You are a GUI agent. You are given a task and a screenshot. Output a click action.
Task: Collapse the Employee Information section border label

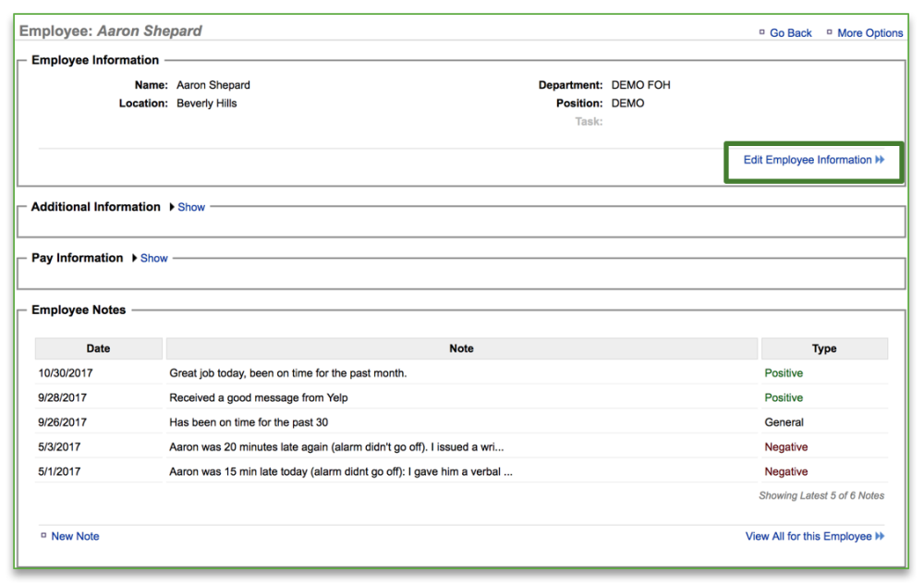click(93, 59)
